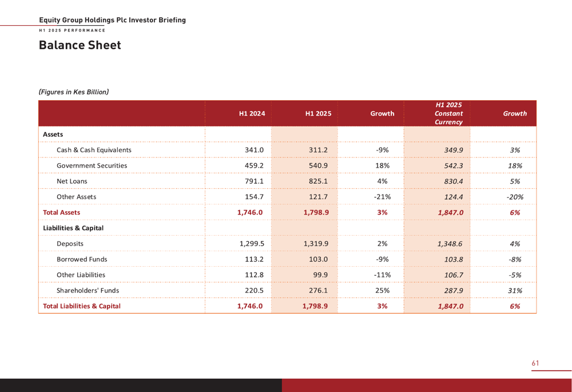Click the 'Total Liabilities & Capital' row label

[x=82, y=306]
